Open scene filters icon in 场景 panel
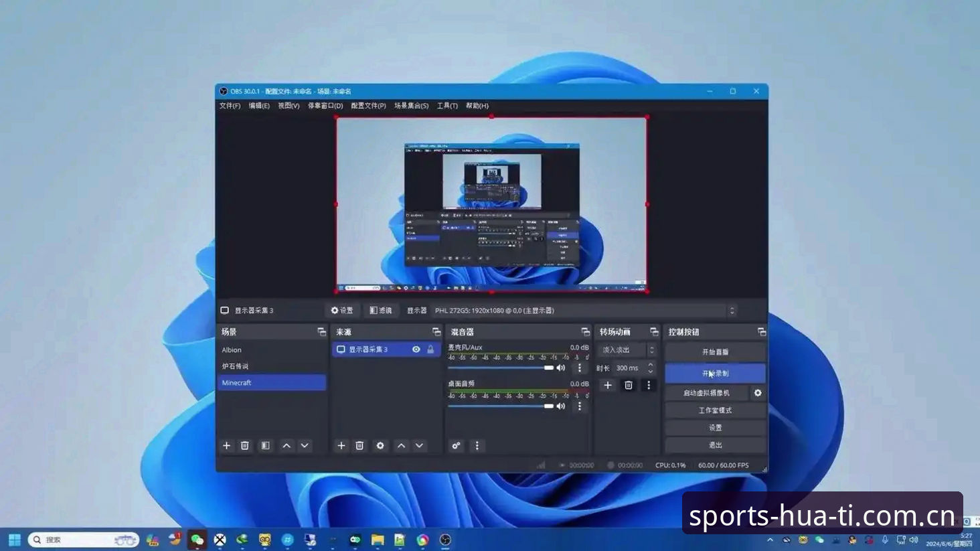The height and width of the screenshot is (551, 980). (266, 446)
